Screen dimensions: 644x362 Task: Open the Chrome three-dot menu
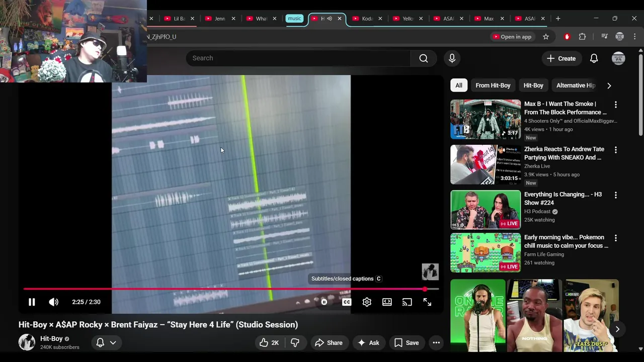(634, 37)
